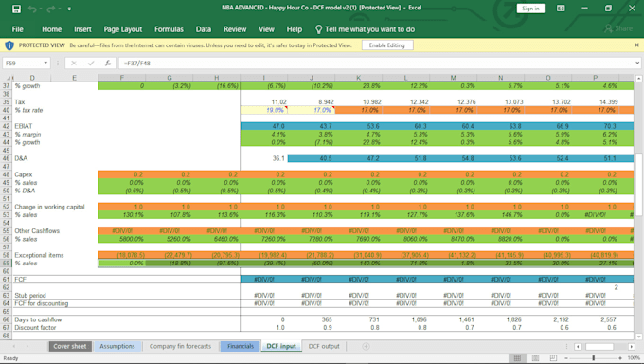Click the 'Change in working capital' label cell
644x364 pixels.
[49, 207]
